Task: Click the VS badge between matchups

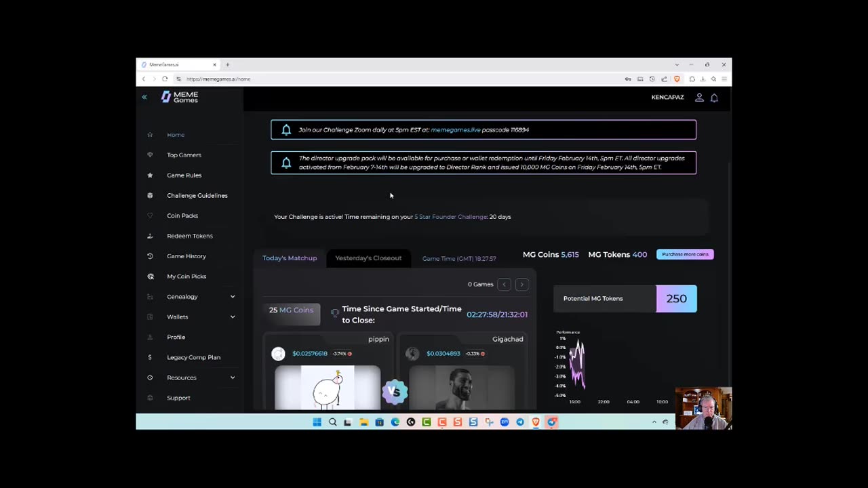Action: [x=395, y=392]
